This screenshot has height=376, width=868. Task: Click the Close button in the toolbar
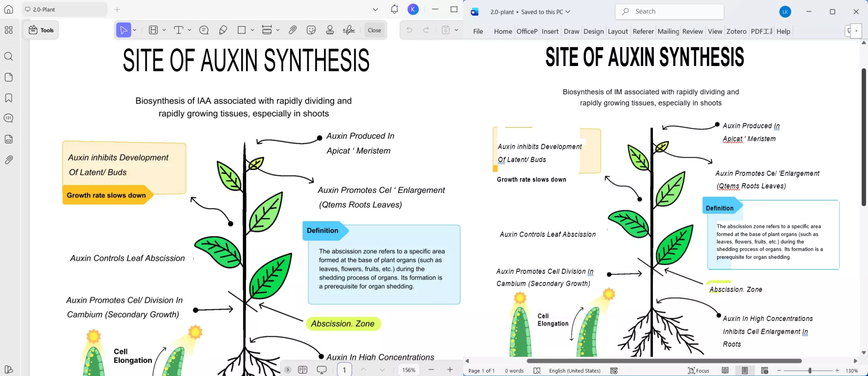point(374,30)
